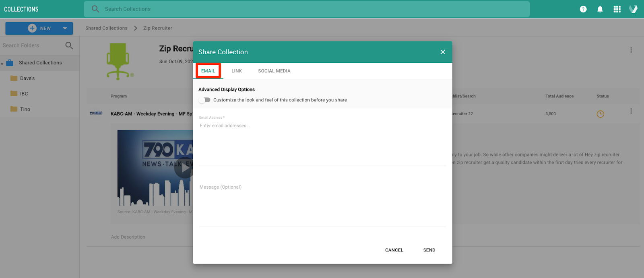
Task: Click Zip Recruiter breadcrumb
Action: [x=158, y=28]
